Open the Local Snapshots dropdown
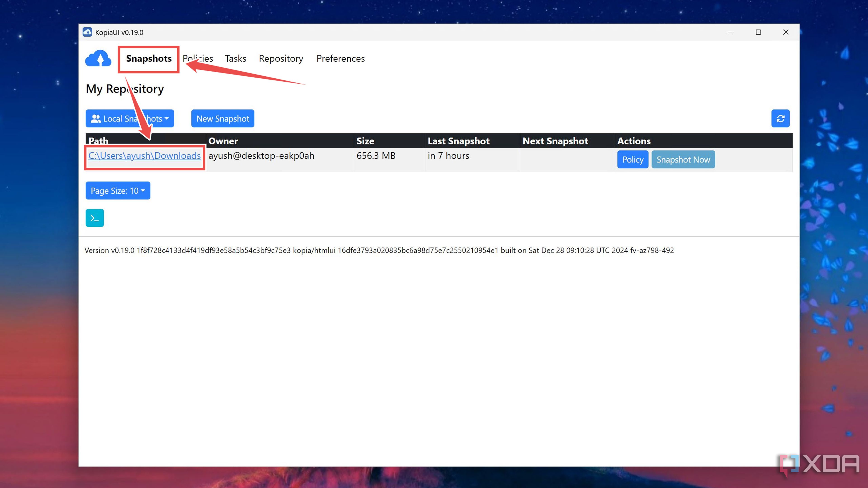 coord(130,119)
